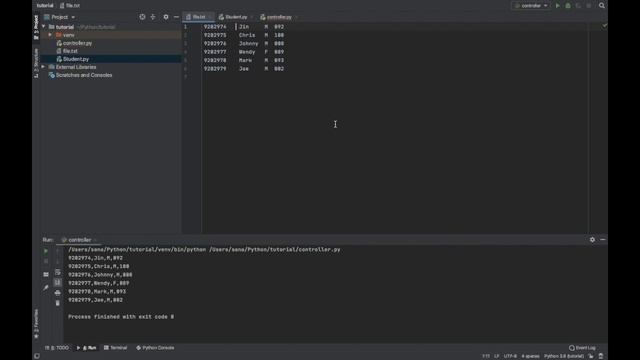Open the Event Log
The image size is (640, 360).
tap(582, 348)
